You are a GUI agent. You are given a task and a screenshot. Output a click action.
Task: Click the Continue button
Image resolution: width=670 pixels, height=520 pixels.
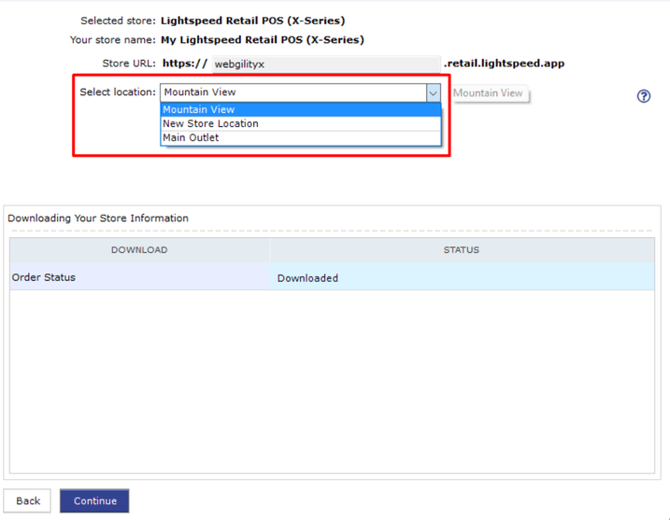(94, 501)
